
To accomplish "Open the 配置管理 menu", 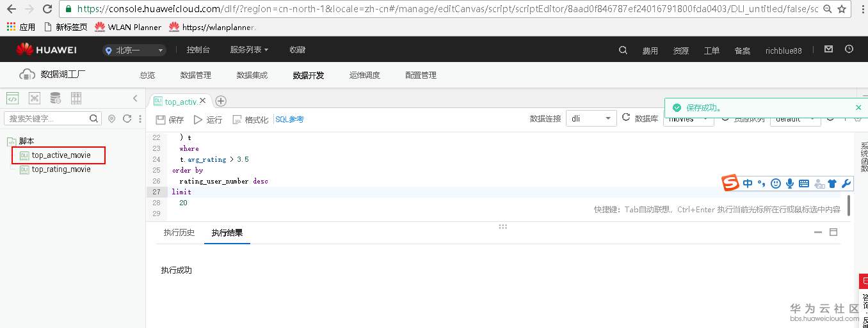I will (421, 75).
